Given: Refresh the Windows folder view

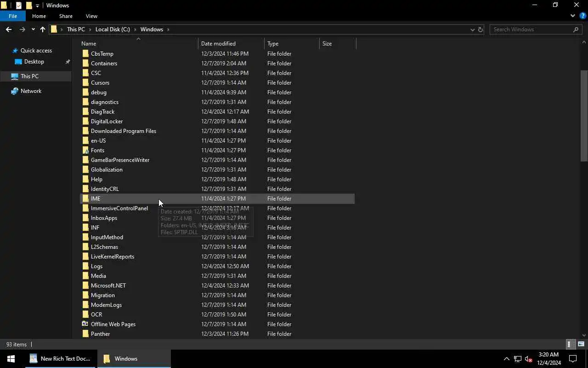Looking at the screenshot, I should (x=481, y=29).
